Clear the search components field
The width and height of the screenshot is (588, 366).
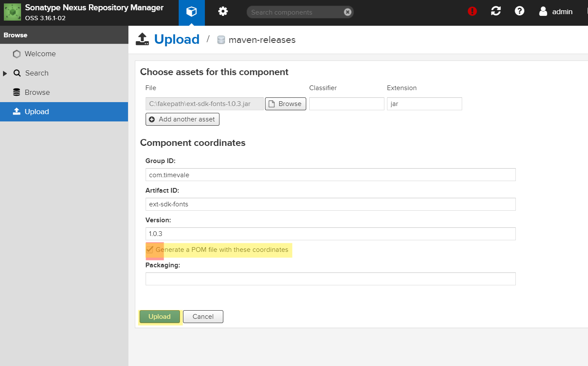(x=347, y=12)
